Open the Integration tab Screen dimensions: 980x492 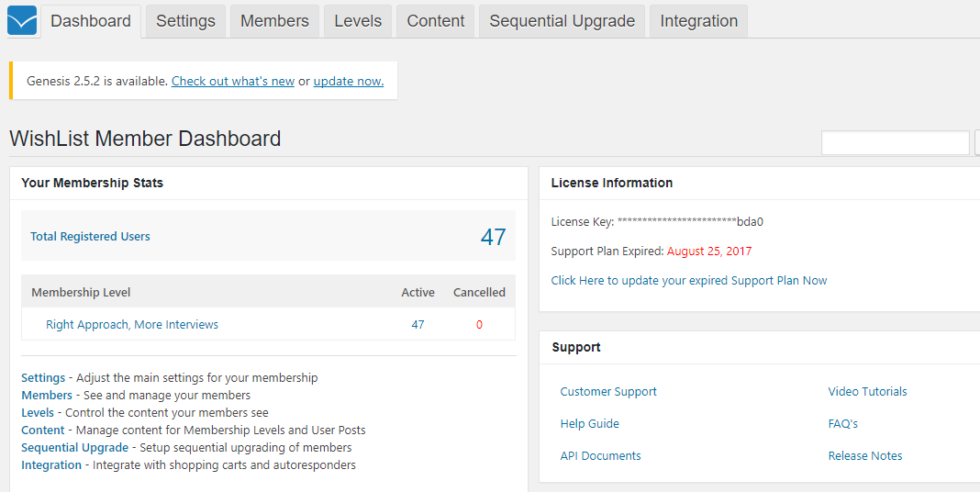(x=698, y=21)
